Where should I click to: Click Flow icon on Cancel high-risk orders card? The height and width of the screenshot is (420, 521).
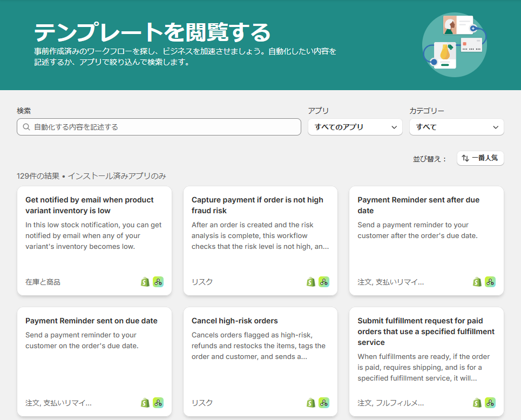point(324,403)
